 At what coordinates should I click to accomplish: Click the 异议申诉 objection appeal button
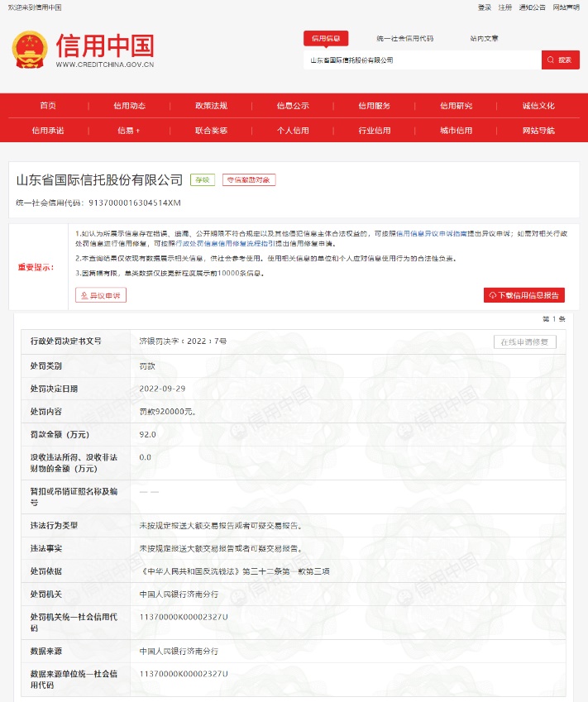tap(101, 295)
